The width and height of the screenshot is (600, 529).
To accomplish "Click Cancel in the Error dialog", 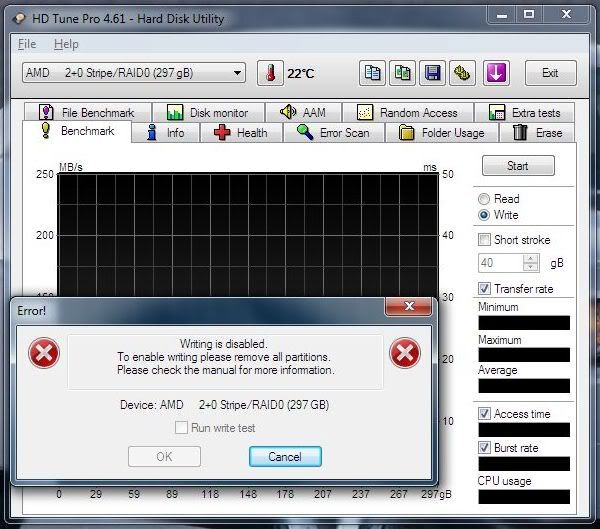I will (x=285, y=457).
